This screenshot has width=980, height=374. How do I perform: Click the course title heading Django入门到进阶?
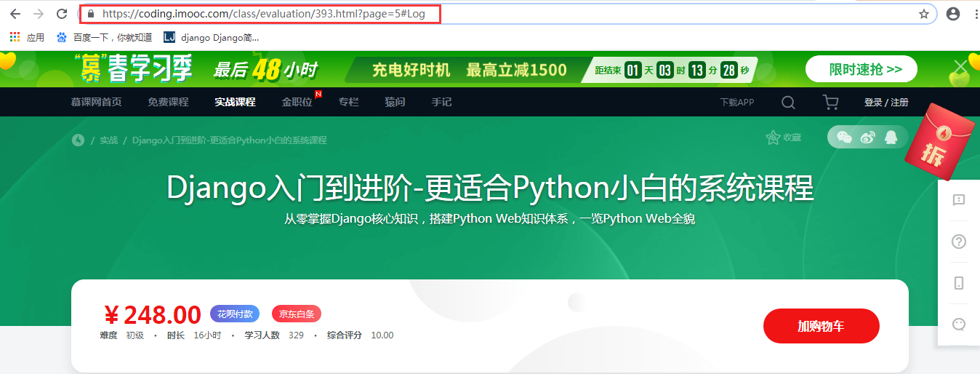(490, 188)
